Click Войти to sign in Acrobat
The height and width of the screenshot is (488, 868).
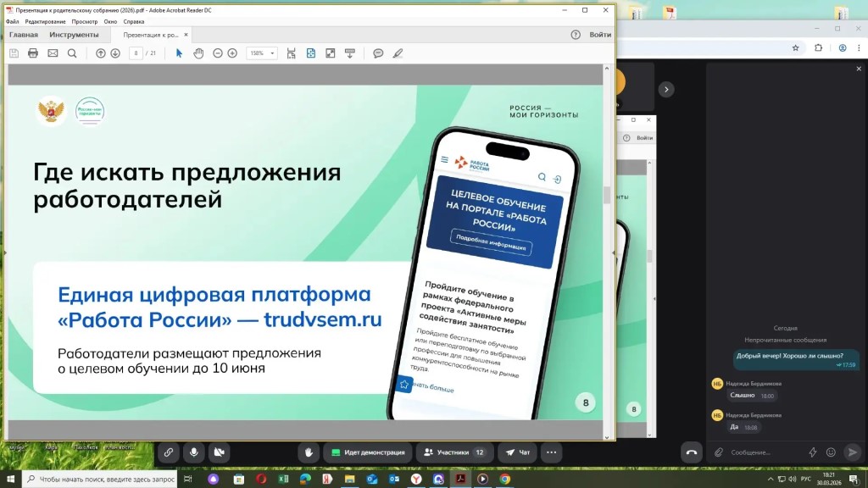(600, 34)
